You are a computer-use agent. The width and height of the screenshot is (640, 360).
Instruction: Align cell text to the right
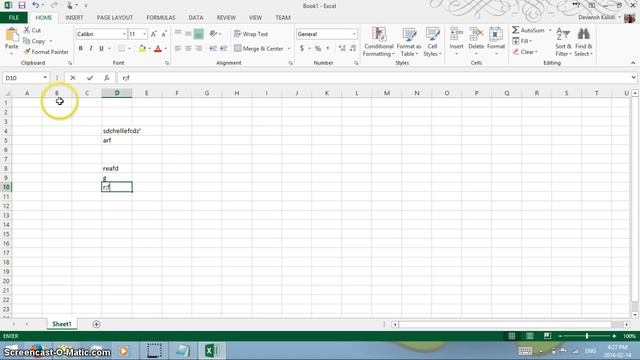tap(198, 49)
